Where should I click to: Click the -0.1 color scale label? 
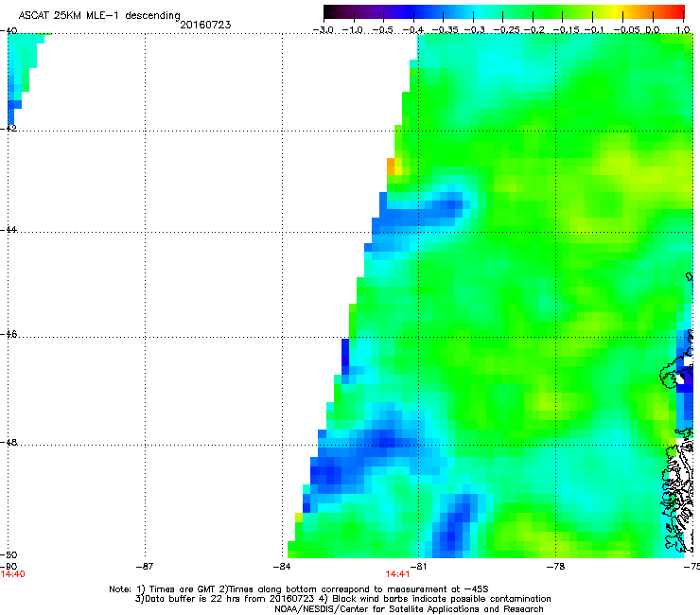pos(594,30)
